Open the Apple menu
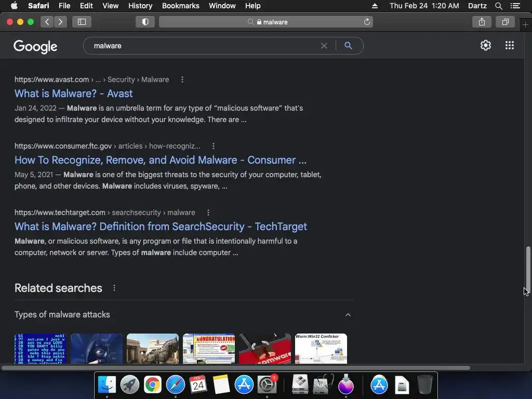The width and height of the screenshot is (532, 399). point(14,6)
